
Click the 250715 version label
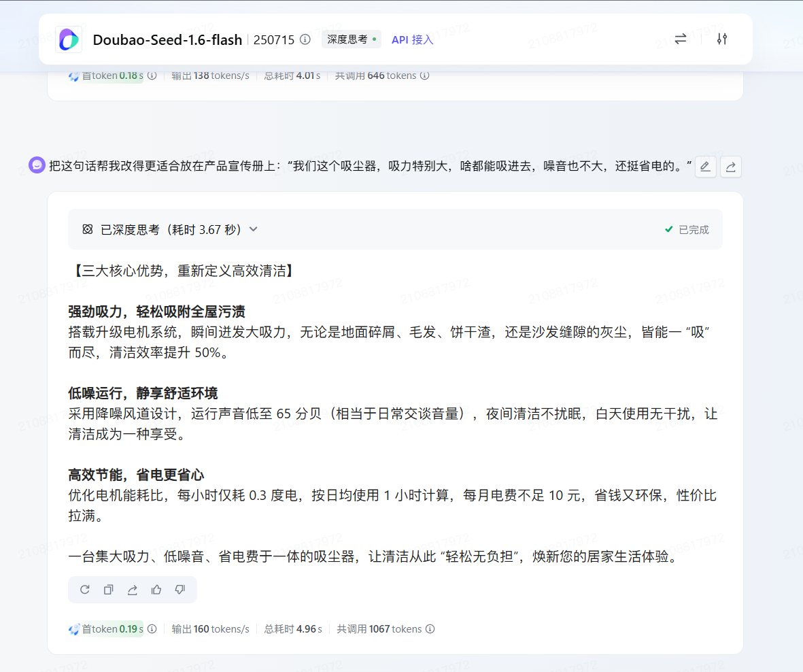(274, 40)
